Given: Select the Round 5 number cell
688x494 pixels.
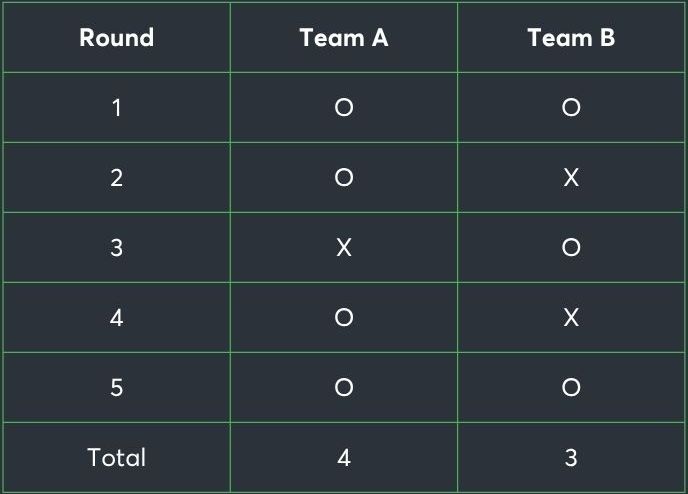Looking at the screenshot, I should click(116, 387).
